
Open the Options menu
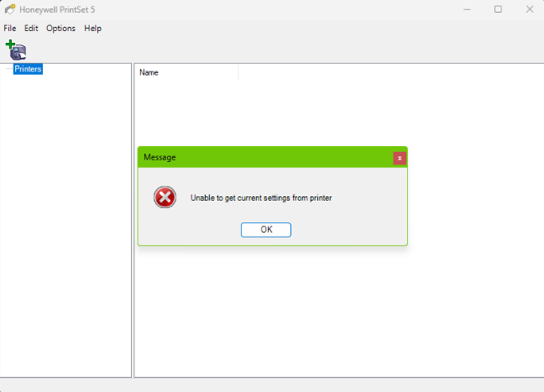click(x=60, y=28)
